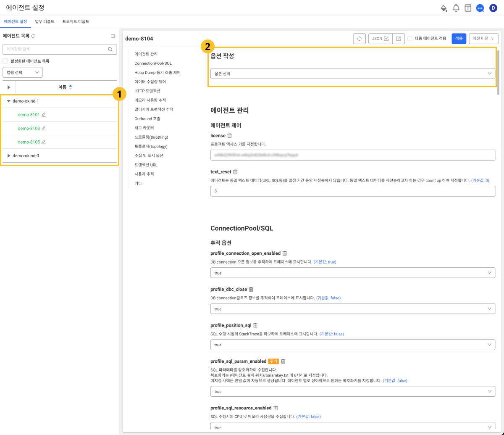Open profile_sql_resource_enabled value dropdown
This screenshot has width=504, height=435.
point(353,426)
